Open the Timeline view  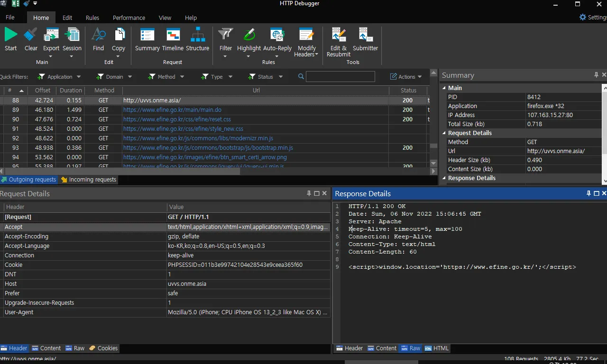click(173, 38)
